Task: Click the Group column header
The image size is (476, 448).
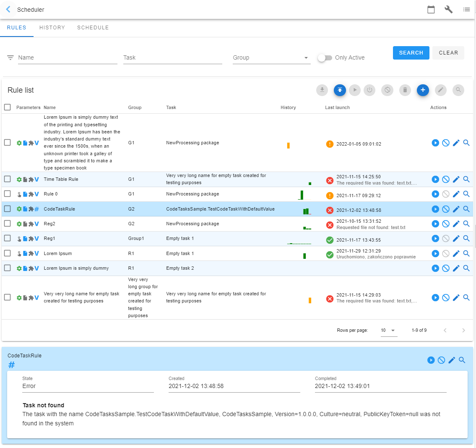Action: (x=135, y=107)
